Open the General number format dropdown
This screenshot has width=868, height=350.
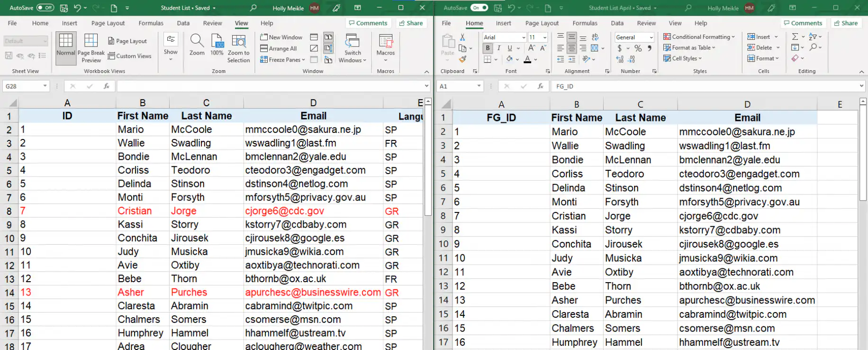pyautogui.click(x=651, y=37)
